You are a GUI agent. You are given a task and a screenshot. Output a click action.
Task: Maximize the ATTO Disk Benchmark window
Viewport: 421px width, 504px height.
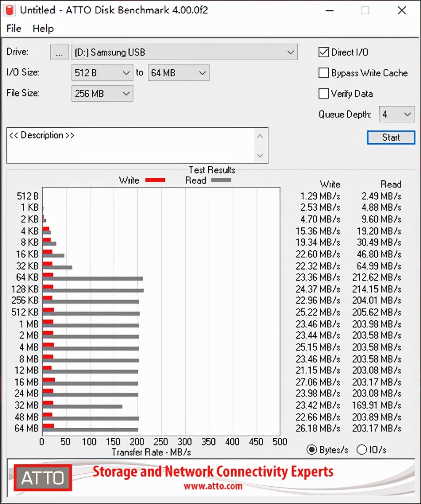click(x=365, y=10)
